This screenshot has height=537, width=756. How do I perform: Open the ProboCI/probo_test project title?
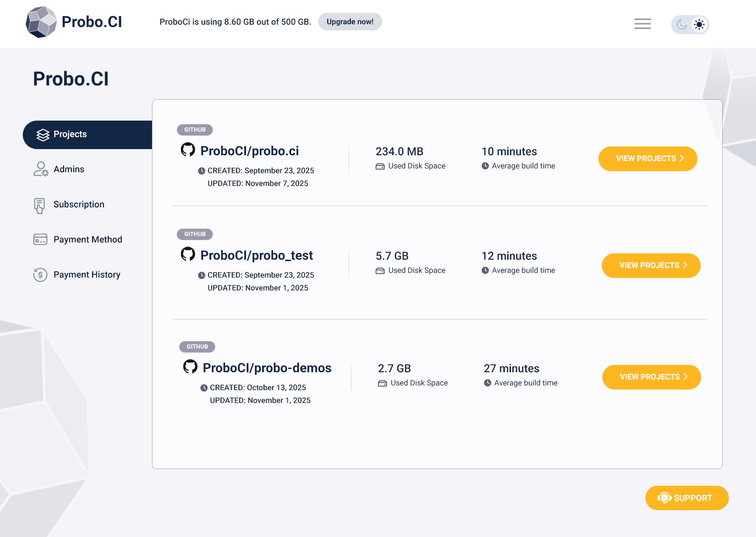[x=256, y=255]
